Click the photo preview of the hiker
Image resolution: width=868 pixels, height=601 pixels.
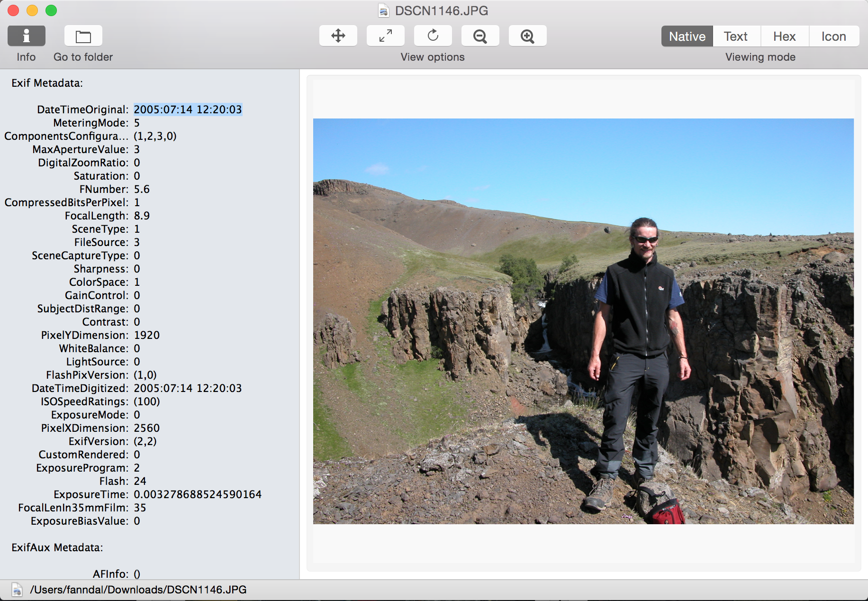(x=583, y=321)
